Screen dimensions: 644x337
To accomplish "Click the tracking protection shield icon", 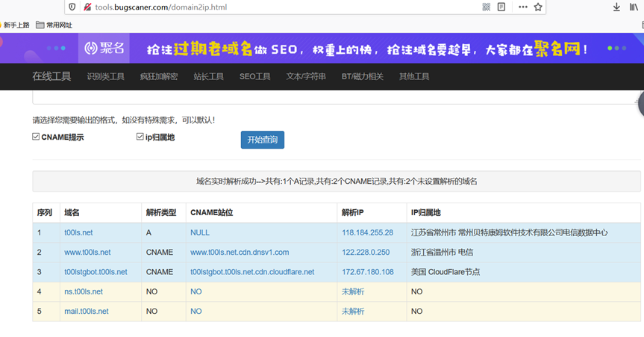I will 72,7.
